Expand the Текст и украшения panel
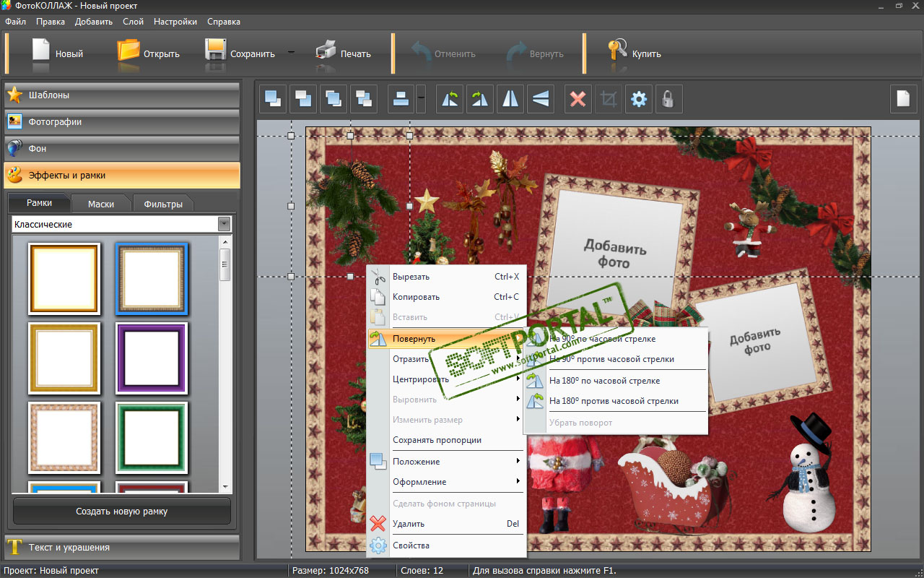The image size is (924, 578). pos(121,548)
